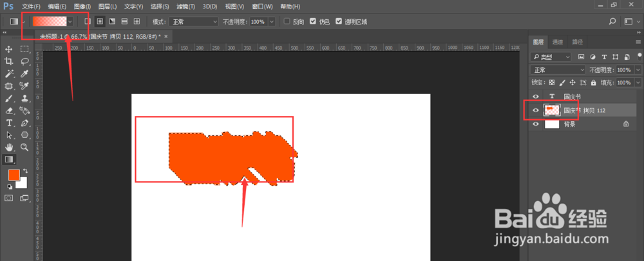The image size is (644, 261).
Task: Filter layers by smart objects
Action: (x=627, y=57)
